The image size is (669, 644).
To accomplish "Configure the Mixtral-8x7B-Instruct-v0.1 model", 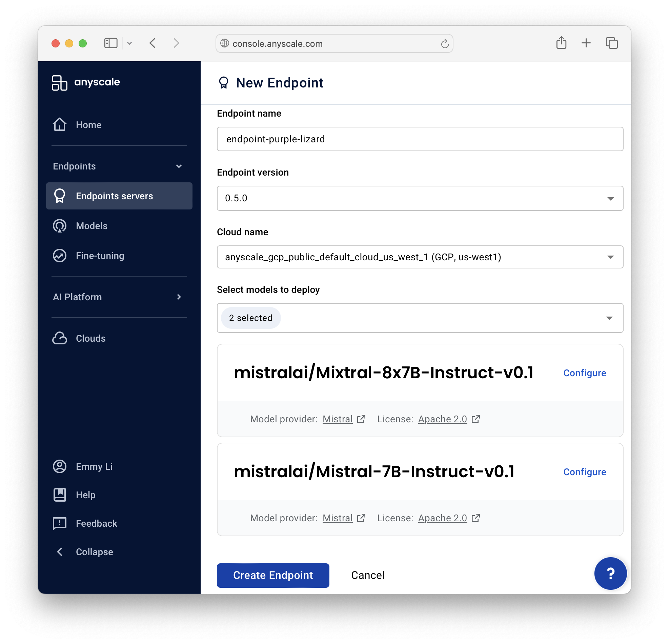I will (584, 373).
